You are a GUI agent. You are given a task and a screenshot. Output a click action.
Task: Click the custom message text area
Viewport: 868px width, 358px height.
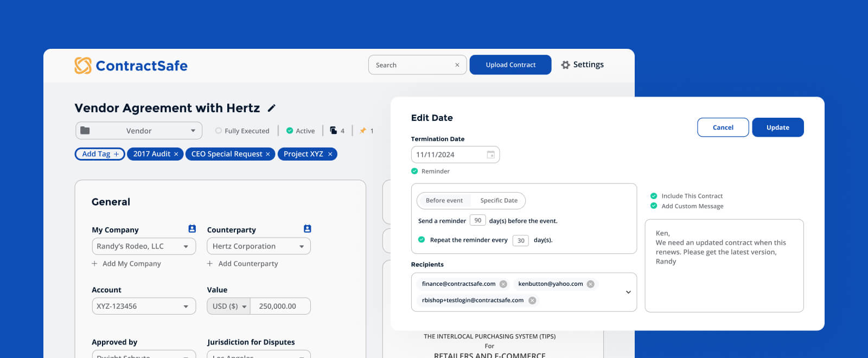(724, 266)
